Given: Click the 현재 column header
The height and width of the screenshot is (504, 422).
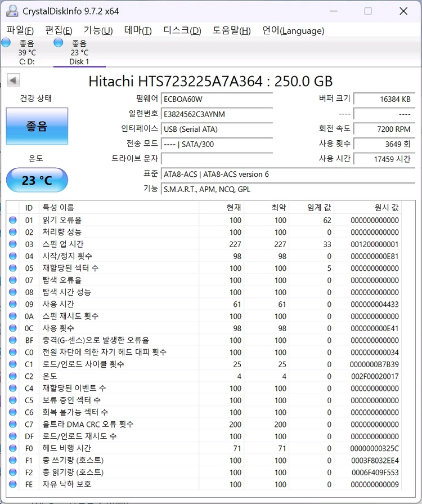Looking at the screenshot, I should [x=222, y=207].
